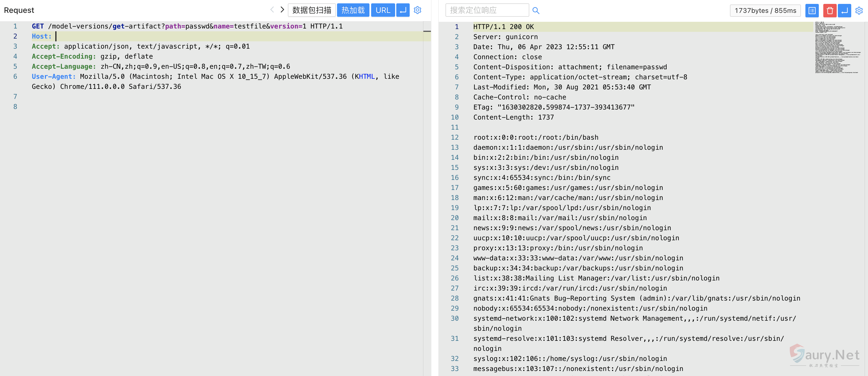The height and width of the screenshot is (376, 868).
Task: Click the previous request arrow
Action: [x=272, y=10]
